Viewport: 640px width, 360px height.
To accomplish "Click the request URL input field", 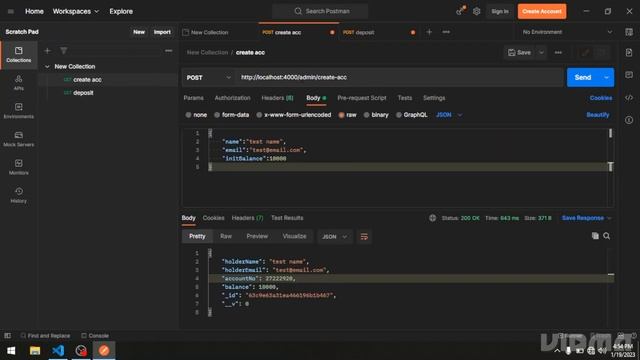I will 400,78.
